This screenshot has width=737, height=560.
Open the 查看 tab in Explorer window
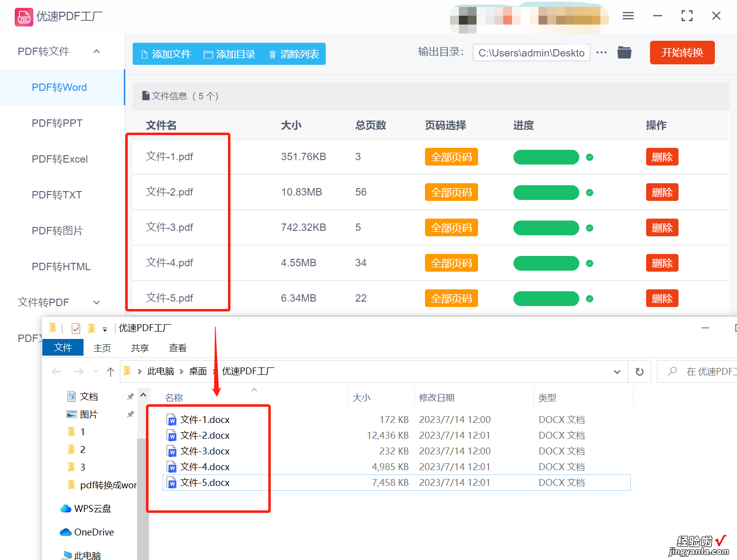pos(178,348)
